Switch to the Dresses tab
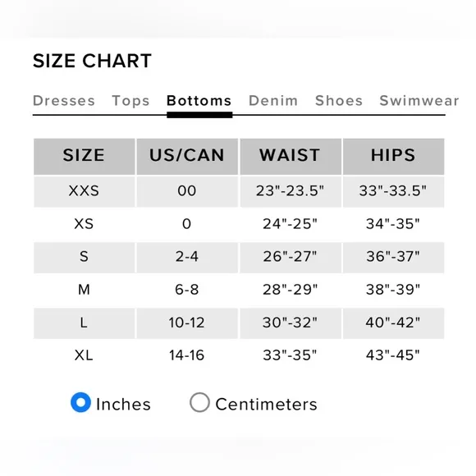This screenshot has width=476, height=476. click(64, 101)
